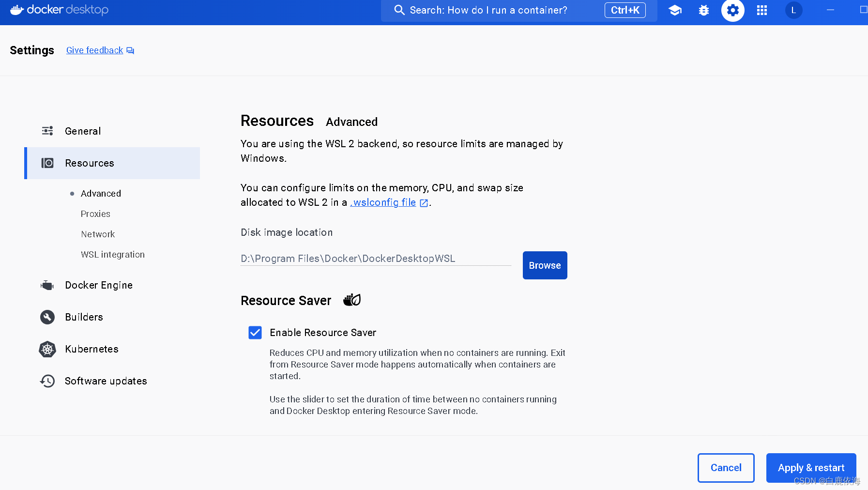This screenshot has width=868, height=490.
Task: Browse for a new disk image location
Action: click(544, 265)
